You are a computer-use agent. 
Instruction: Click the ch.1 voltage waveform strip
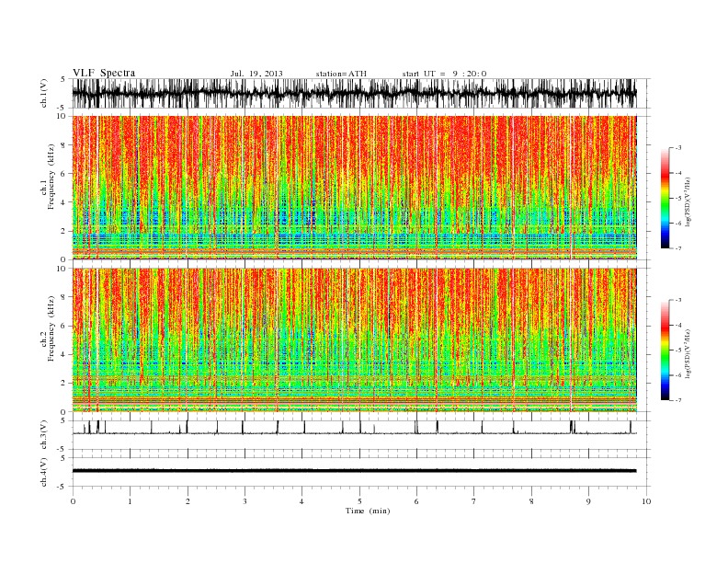355,93
